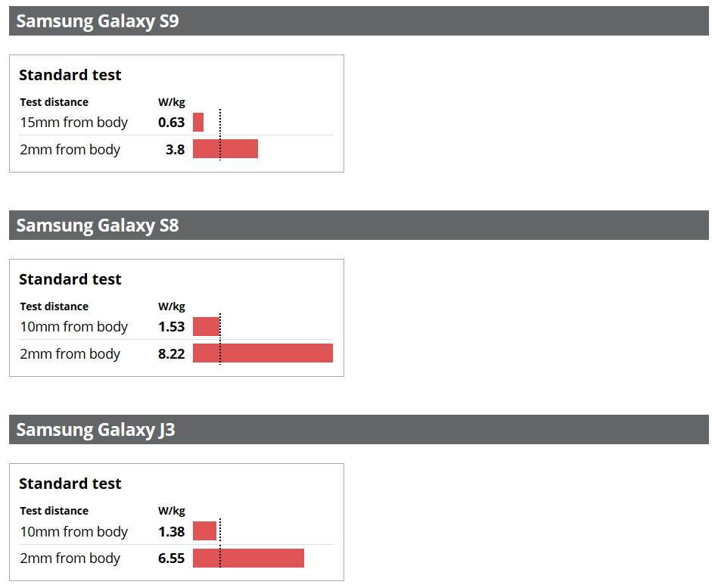Screen dimensions: 712x588
Task: Click the 0.63 W/kg value
Action: [x=172, y=123]
